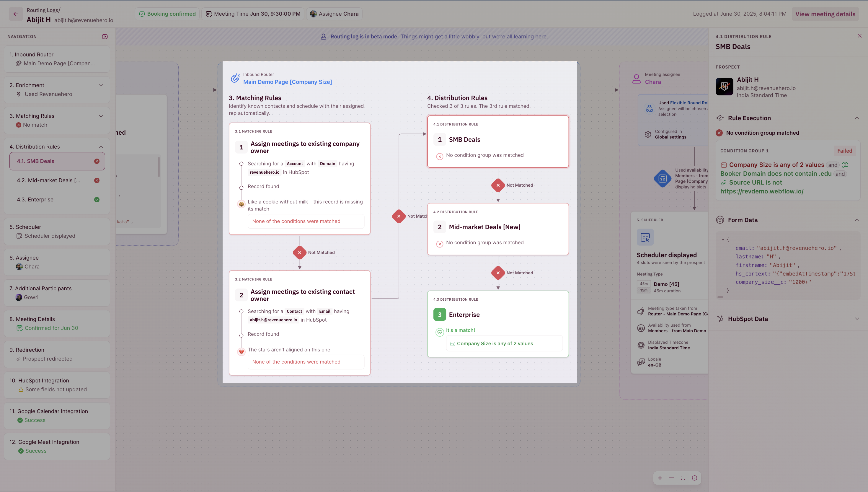Click the Not Matched diamond below matching rule 3.1

tap(300, 252)
